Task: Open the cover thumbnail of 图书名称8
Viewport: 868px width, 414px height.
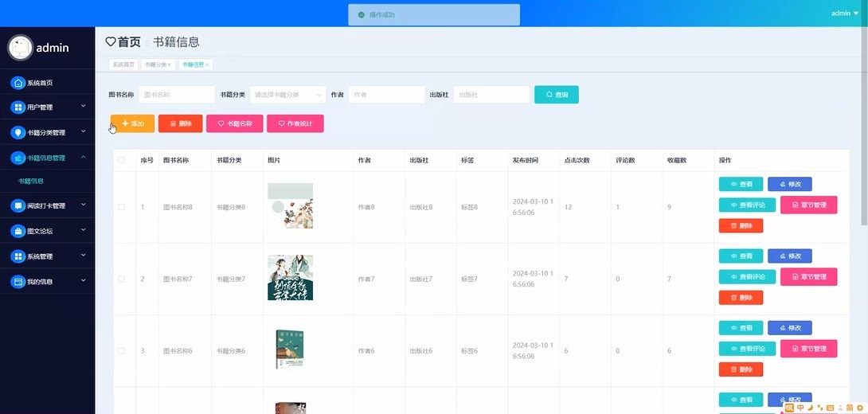Action: point(290,205)
